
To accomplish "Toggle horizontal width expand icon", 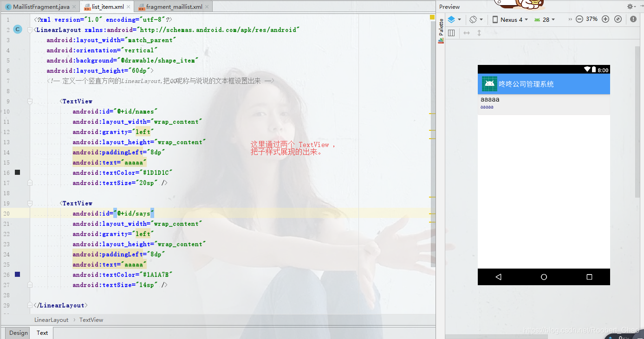I will [x=467, y=33].
